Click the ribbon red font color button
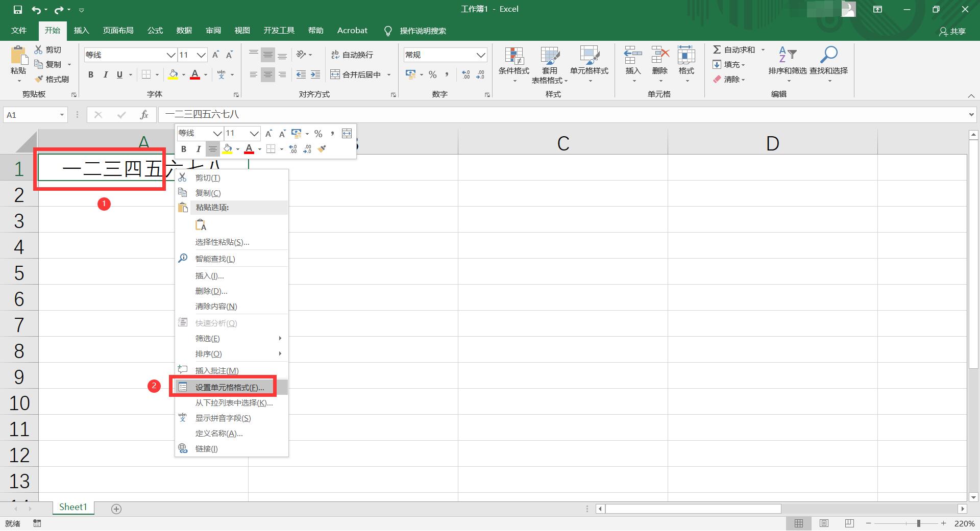 [195, 74]
